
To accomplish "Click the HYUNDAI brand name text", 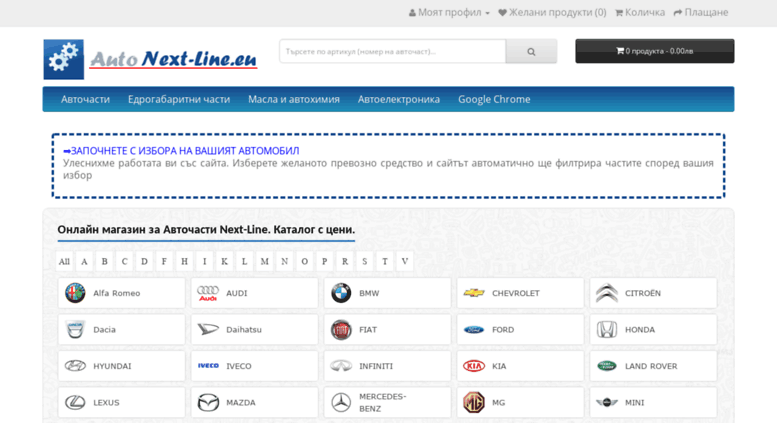I will point(112,366).
